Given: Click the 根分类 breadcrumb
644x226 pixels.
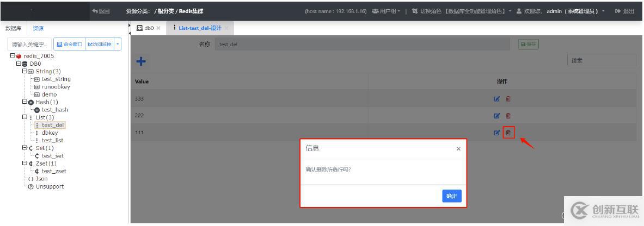Looking at the screenshot, I should pyautogui.click(x=166, y=11).
